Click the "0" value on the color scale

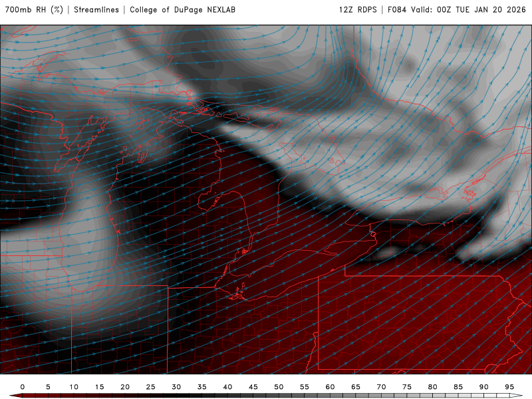pyautogui.click(x=23, y=387)
